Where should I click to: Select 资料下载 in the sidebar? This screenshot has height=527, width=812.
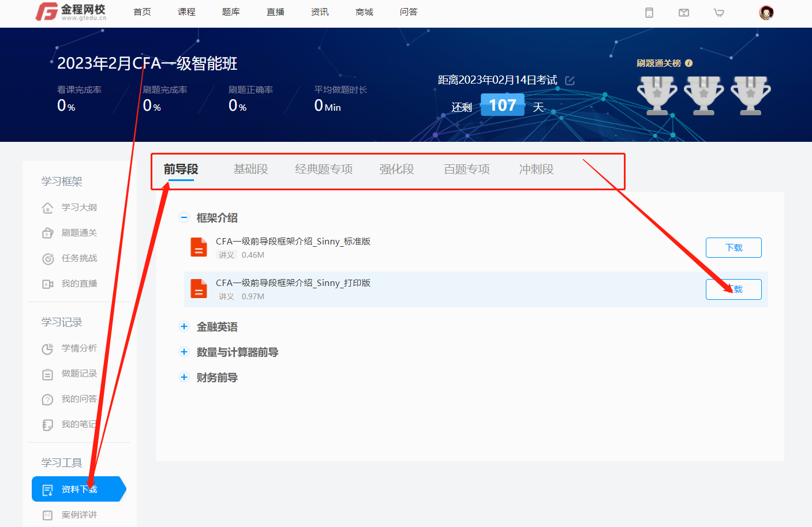pyautogui.click(x=79, y=490)
